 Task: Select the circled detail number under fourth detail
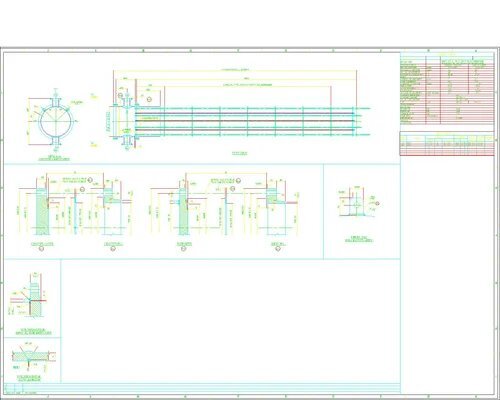click(x=278, y=249)
